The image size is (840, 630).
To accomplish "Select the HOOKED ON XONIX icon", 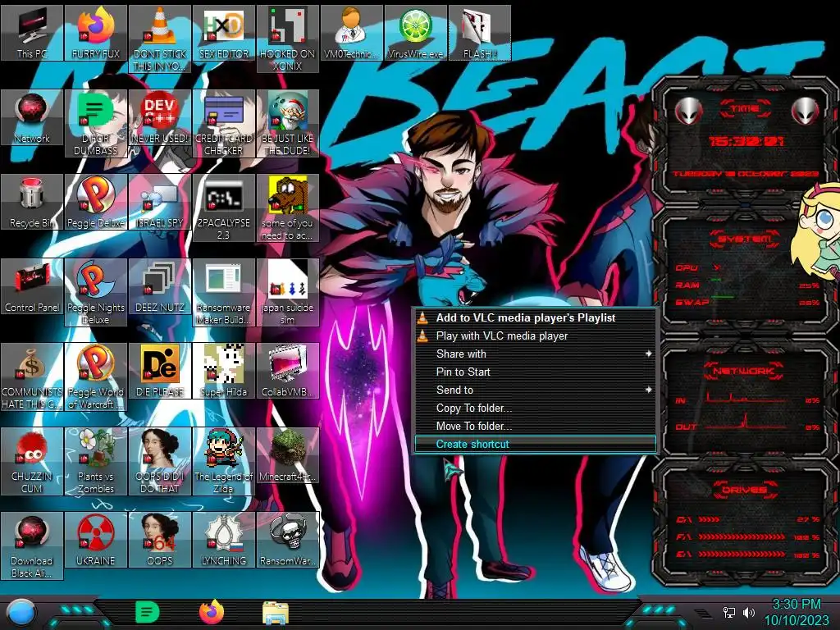I will (x=288, y=39).
